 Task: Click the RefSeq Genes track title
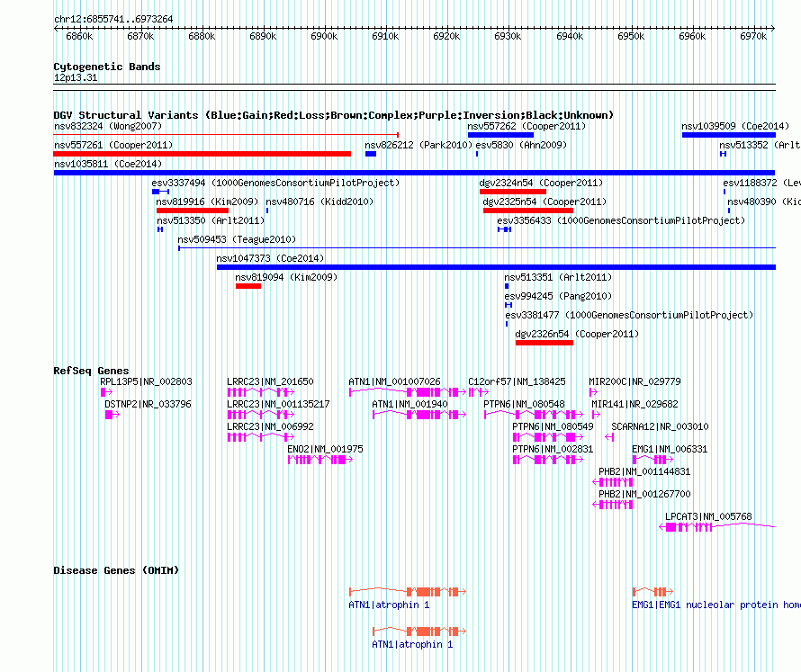tap(92, 371)
